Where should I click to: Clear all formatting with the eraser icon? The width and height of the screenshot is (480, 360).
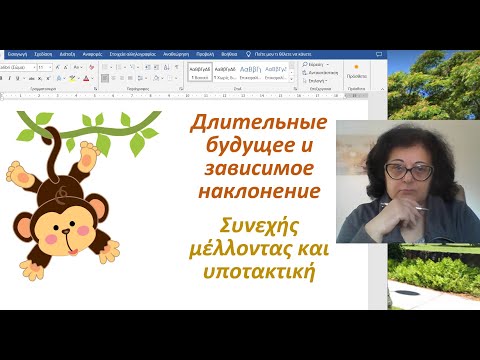[x=91, y=67]
